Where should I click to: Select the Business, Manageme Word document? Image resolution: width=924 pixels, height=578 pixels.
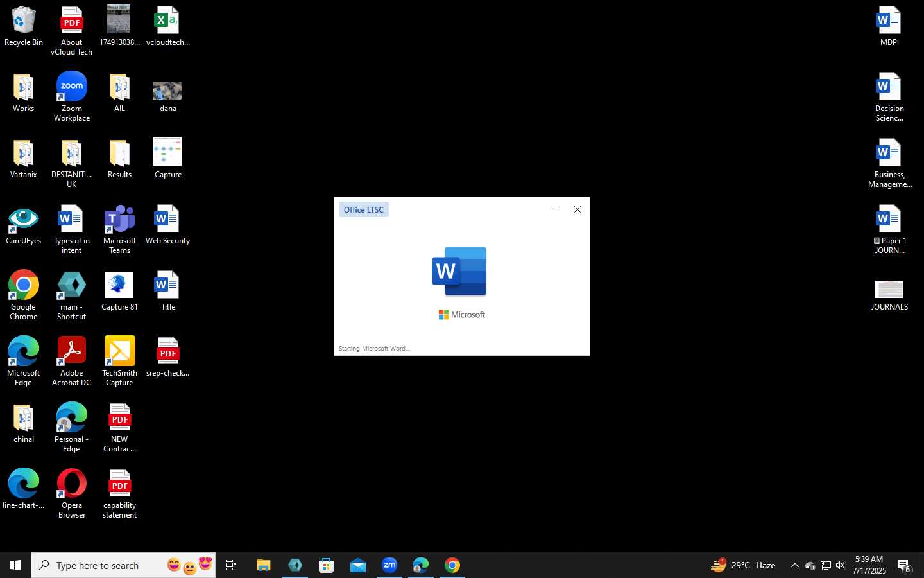[x=889, y=164]
